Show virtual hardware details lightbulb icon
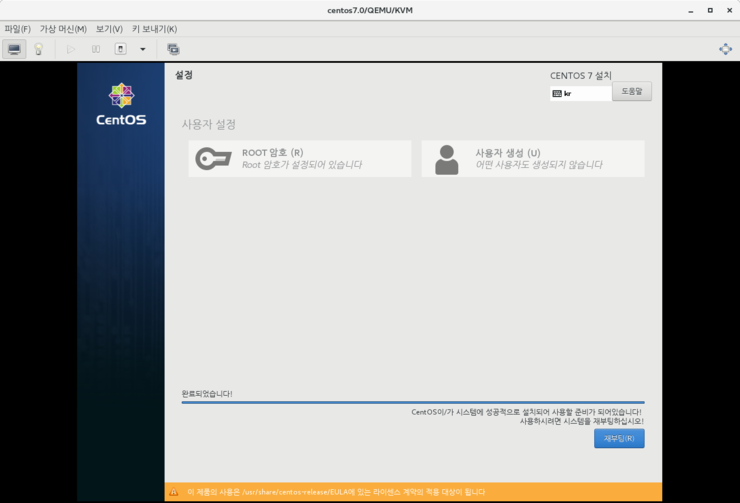 click(39, 49)
